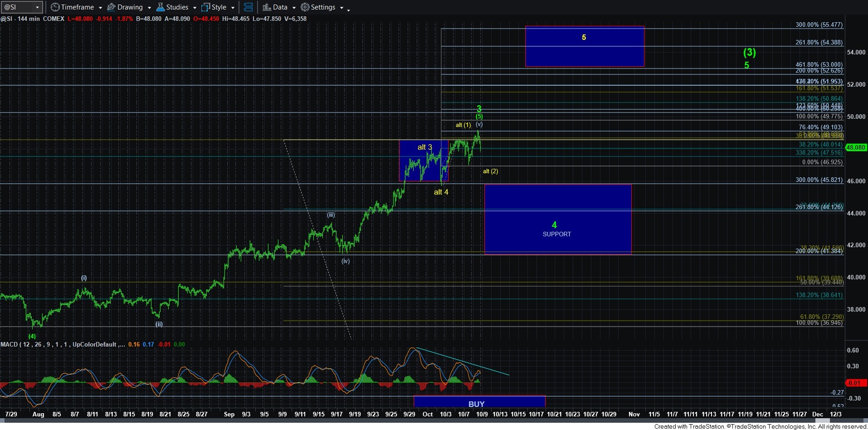Click the green 48.080 current price tag
The height and width of the screenshot is (430, 868).
tap(856, 147)
